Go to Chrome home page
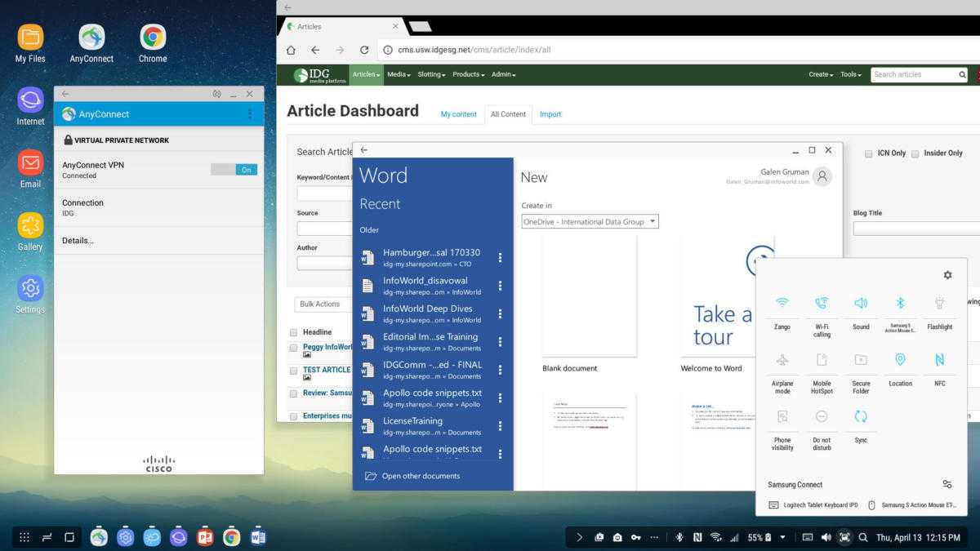980x551 pixels. (291, 50)
